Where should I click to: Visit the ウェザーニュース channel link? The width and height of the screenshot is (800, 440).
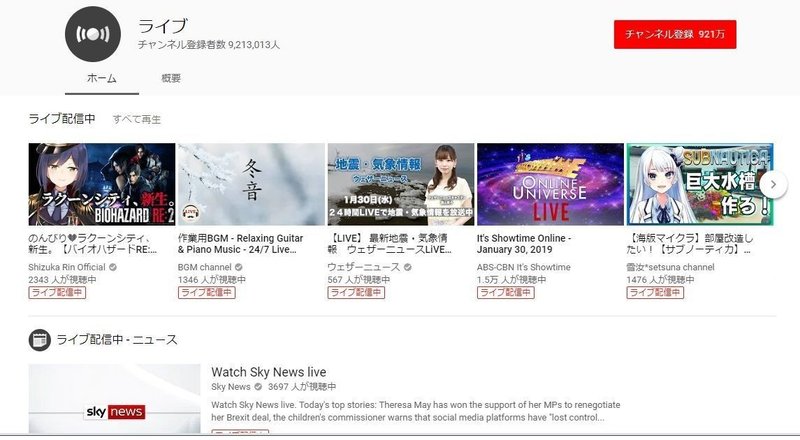(364, 267)
